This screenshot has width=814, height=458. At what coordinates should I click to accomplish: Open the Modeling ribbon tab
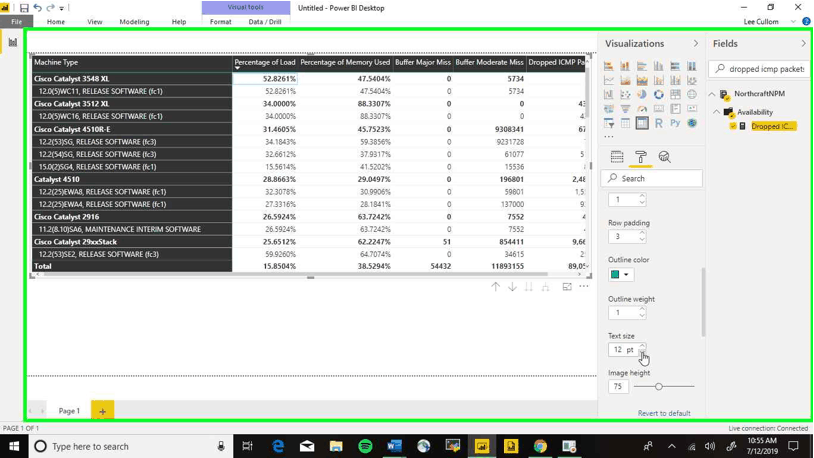(134, 22)
